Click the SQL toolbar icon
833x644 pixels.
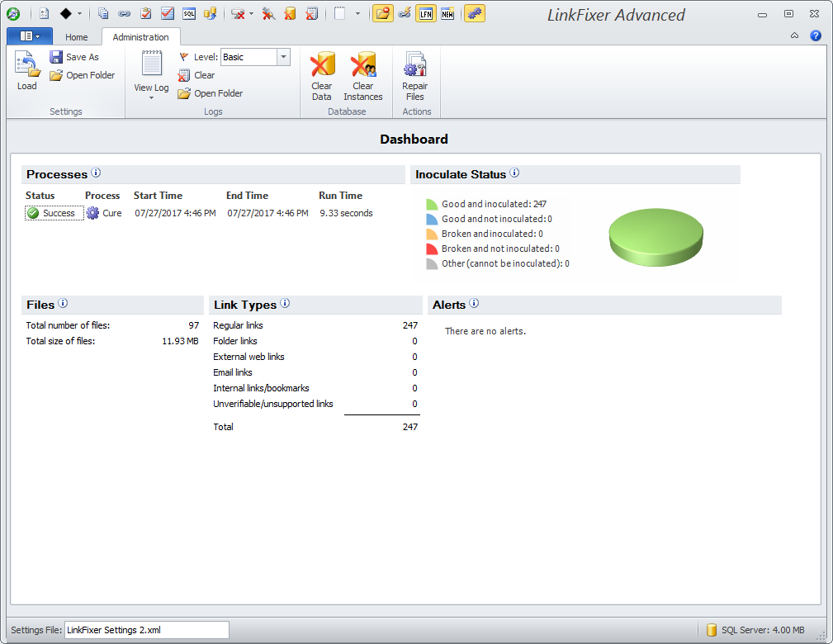pos(188,14)
